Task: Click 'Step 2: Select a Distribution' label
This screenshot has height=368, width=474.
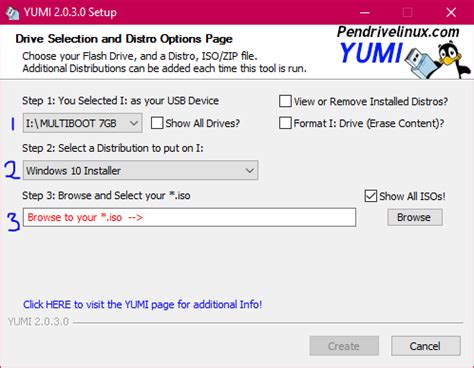Action: click(x=113, y=148)
